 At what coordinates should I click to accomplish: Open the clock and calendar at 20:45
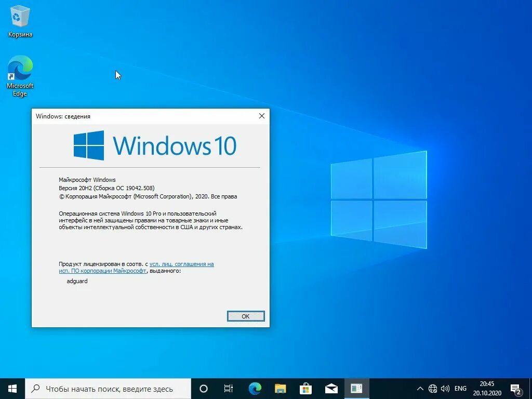tap(487, 389)
